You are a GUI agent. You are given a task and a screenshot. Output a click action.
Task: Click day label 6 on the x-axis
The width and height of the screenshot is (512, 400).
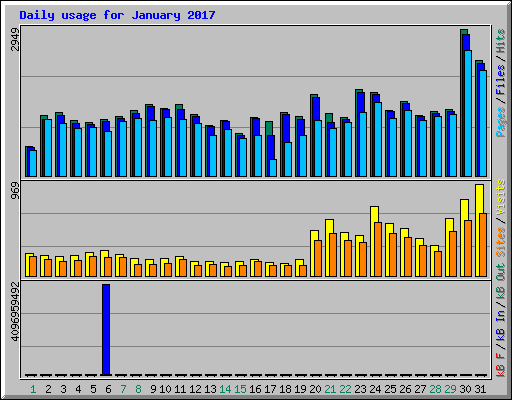[x=108, y=389]
